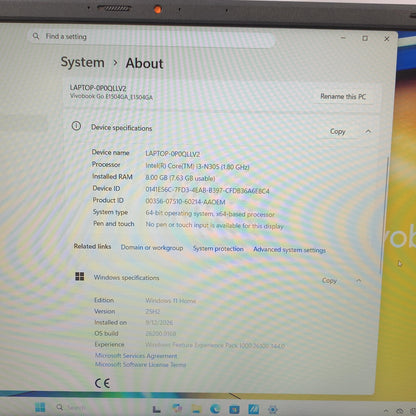416x416 pixels.
Task: Open the Settings gear icon on taskbar
Action: tap(273, 410)
